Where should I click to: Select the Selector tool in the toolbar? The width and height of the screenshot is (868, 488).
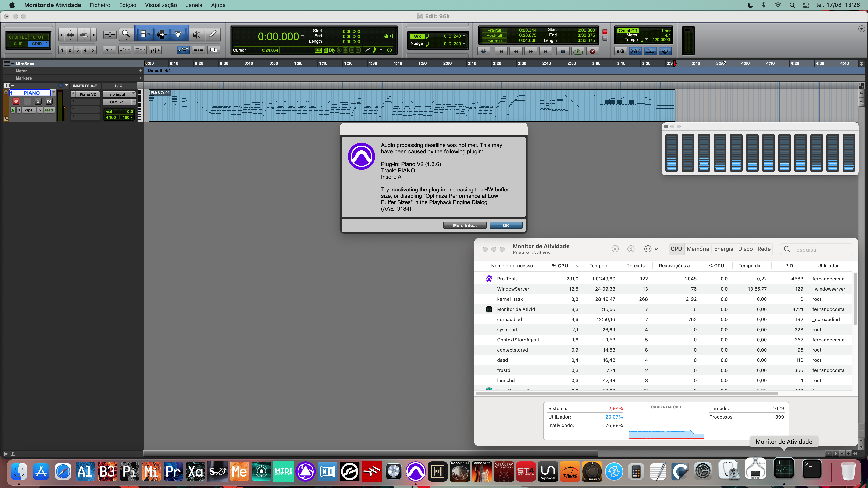161,34
